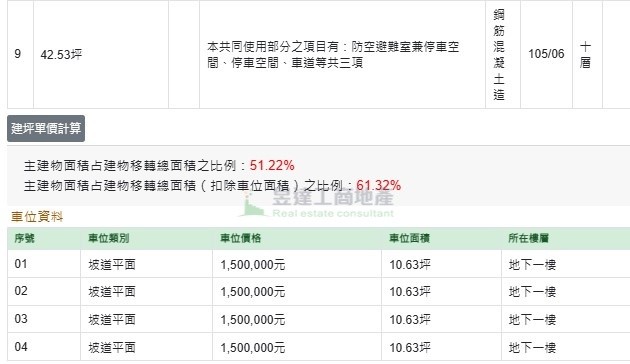Click parking row 03 坡道平面 cell
630x364 pixels.
(112, 319)
